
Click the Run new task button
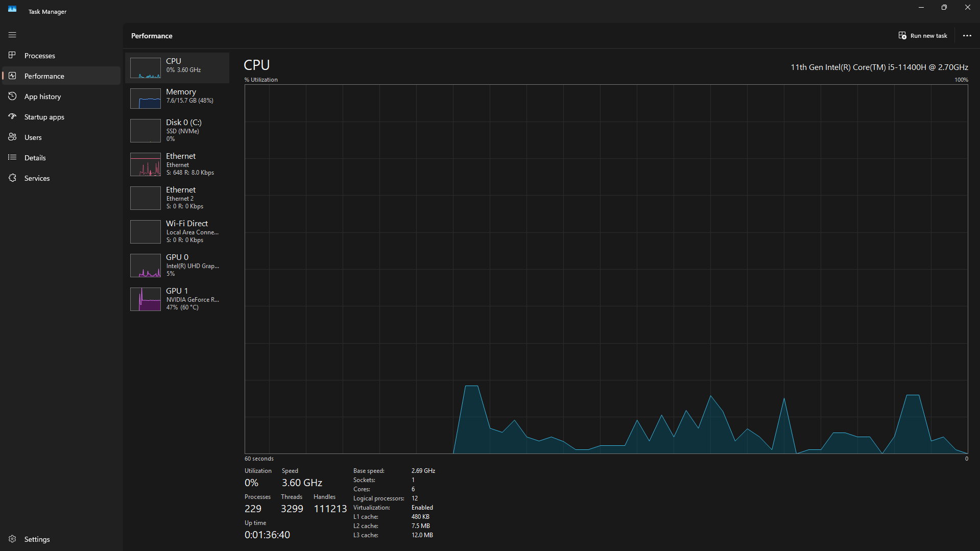tap(923, 36)
